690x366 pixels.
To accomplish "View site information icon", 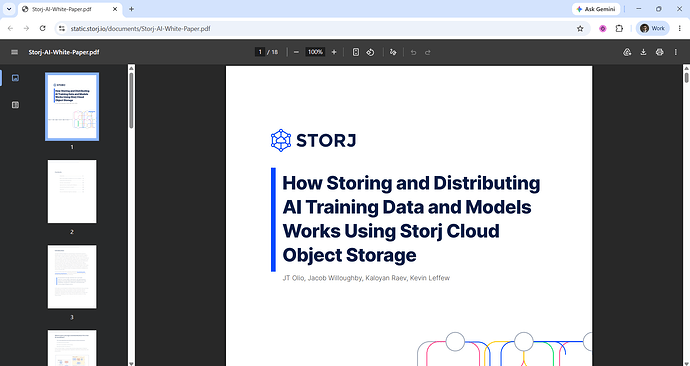I will [x=62, y=28].
